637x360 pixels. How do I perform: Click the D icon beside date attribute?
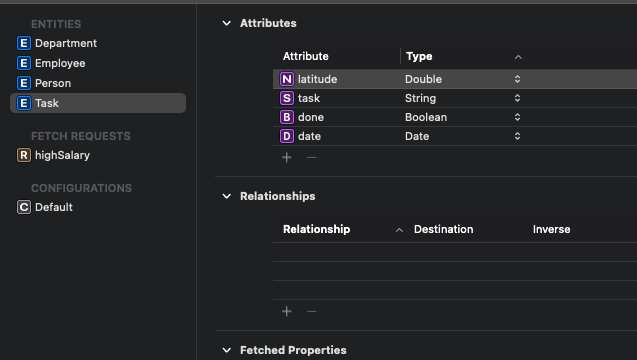pos(287,136)
